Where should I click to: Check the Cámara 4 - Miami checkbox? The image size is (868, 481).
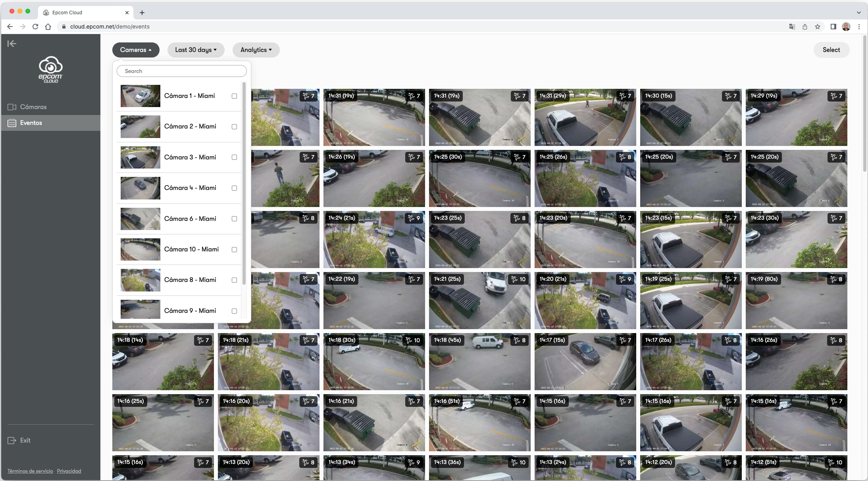pyautogui.click(x=234, y=188)
